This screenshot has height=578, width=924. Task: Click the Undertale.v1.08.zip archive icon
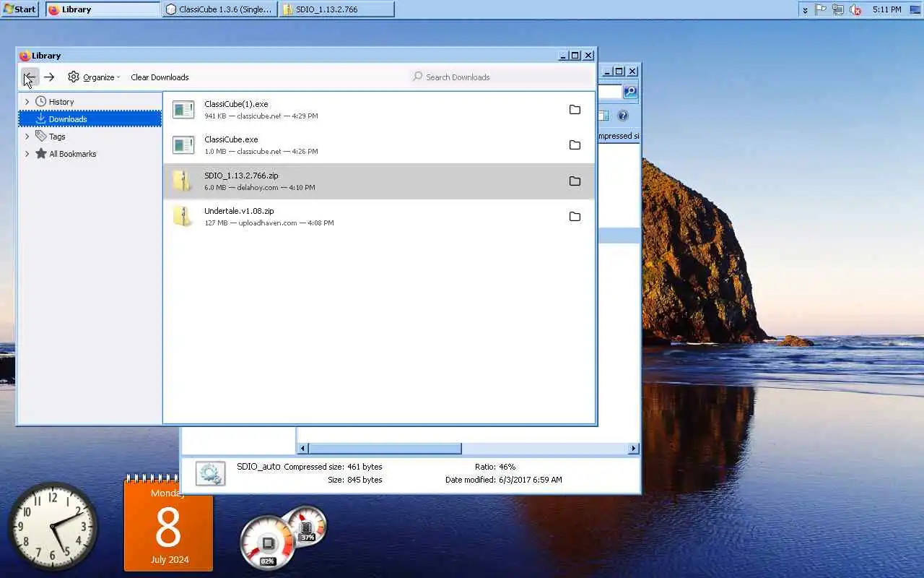coord(183,217)
